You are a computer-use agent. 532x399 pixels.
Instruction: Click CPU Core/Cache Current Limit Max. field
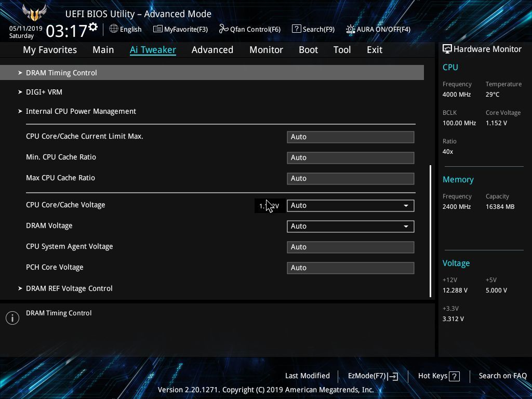(x=351, y=137)
